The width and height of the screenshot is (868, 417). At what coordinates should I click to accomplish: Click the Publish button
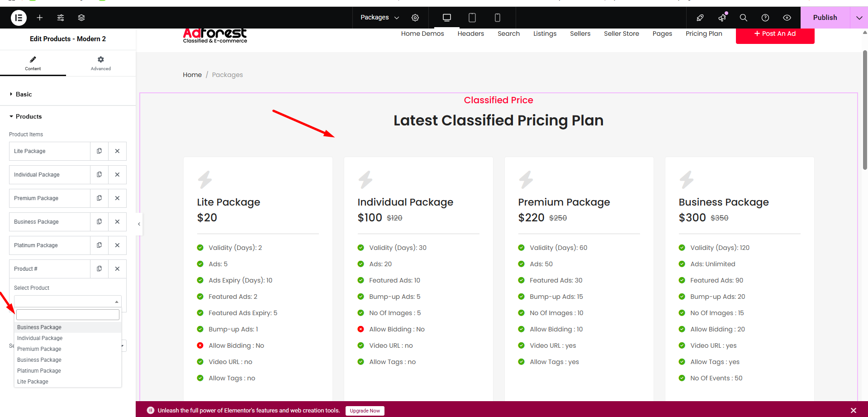point(825,18)
